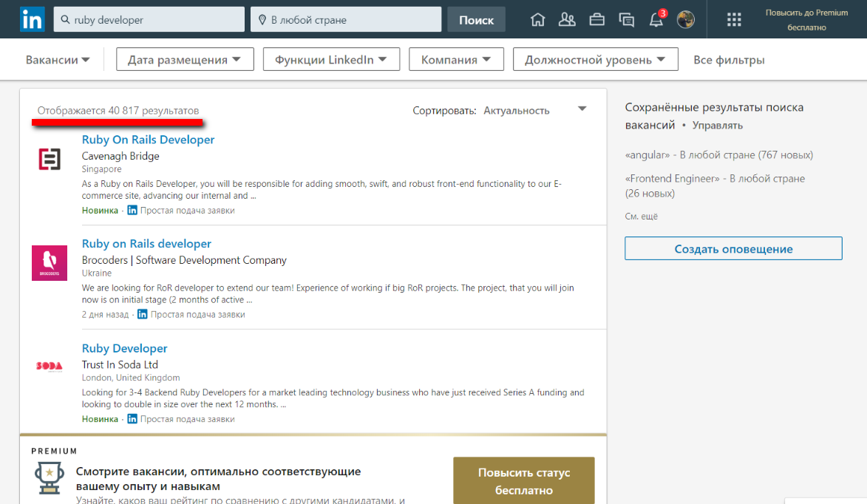Click the Brocoders company logo
Image resolution: width=867 pixels, height=504 pixels.
[x=50, y=263]
